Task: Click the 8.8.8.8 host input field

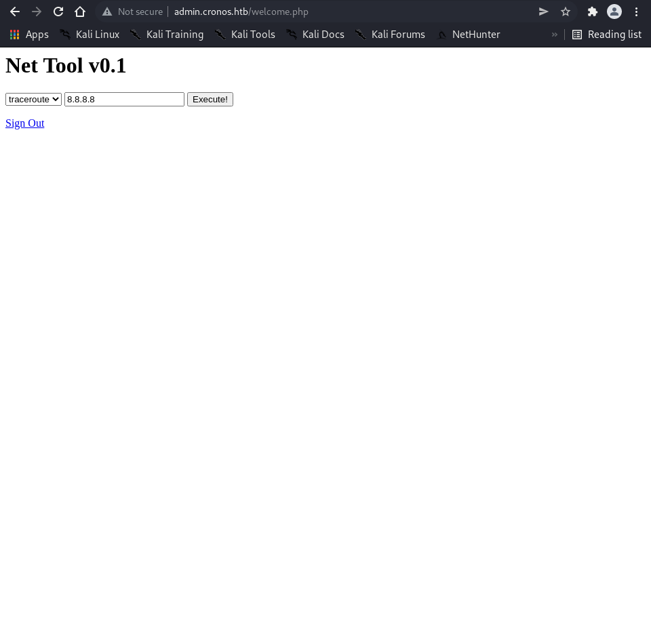Action: click(124, 100)
